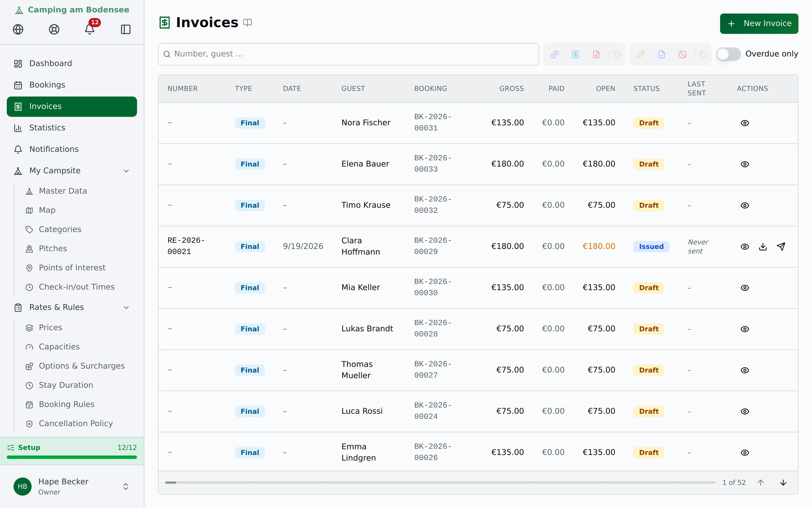
Task: View Clara Hoffmann's invoice via eye icon
Action: coord(745,247)
